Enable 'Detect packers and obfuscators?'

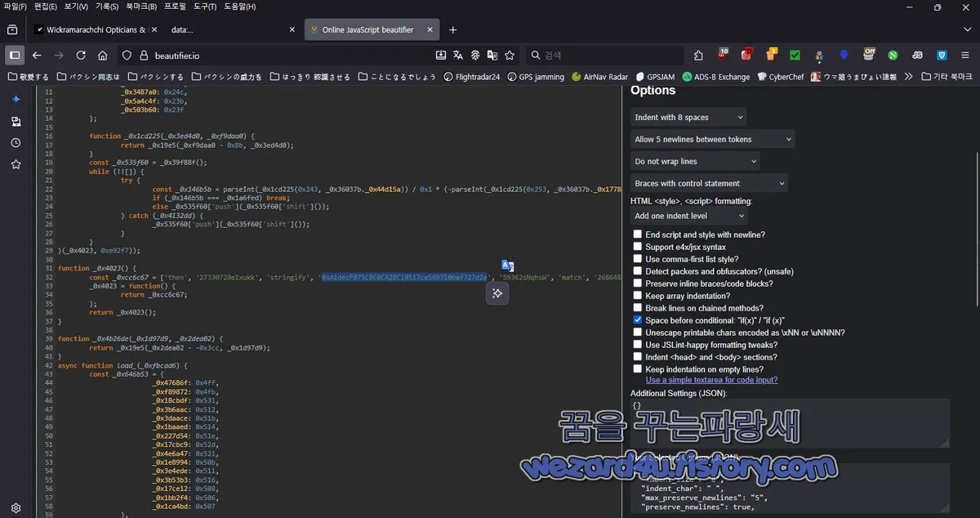[638, 271]
